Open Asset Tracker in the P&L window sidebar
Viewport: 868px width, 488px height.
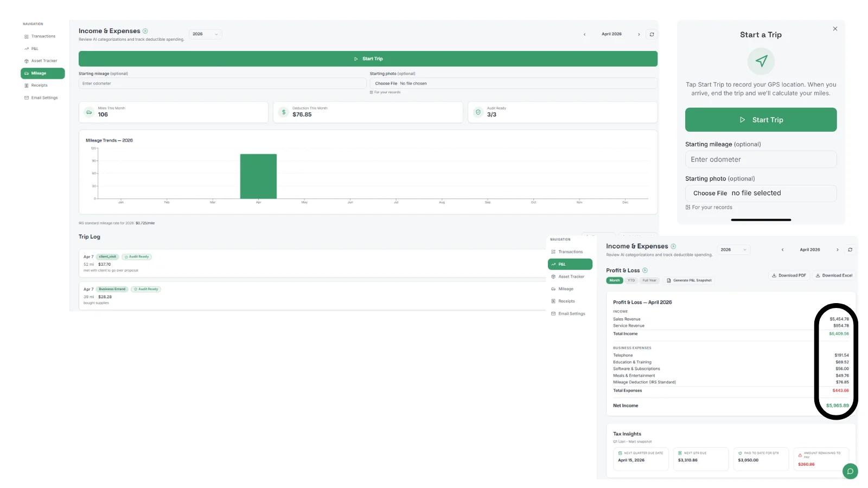tap(570, 277)
